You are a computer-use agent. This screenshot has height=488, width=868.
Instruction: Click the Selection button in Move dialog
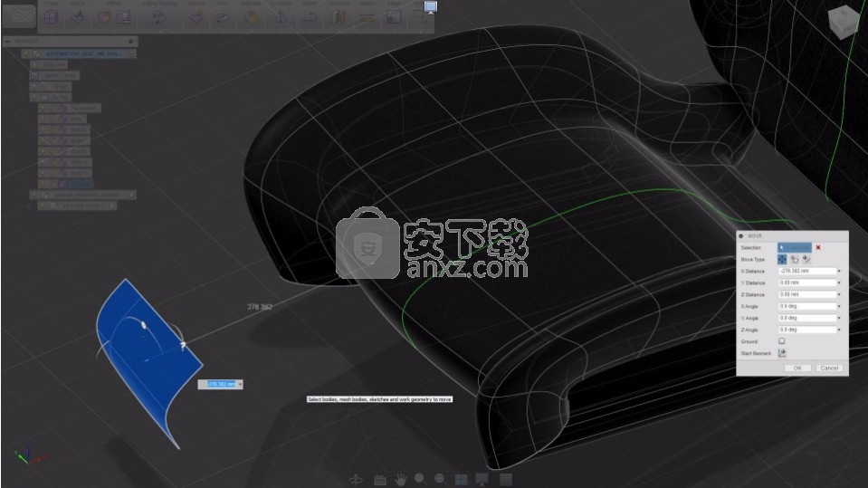pyautogui.click(x=795, y=247)
